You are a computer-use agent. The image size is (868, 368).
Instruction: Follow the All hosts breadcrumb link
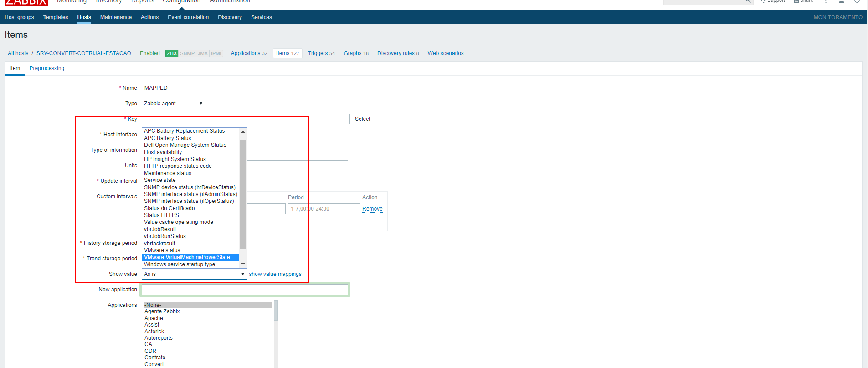[x=18, y=53]
